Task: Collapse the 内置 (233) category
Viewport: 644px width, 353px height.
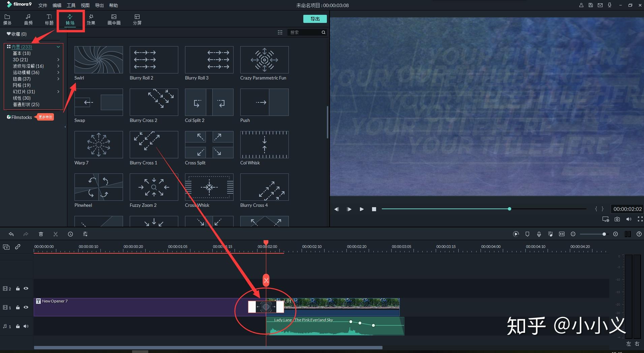Action: (58, 47)
